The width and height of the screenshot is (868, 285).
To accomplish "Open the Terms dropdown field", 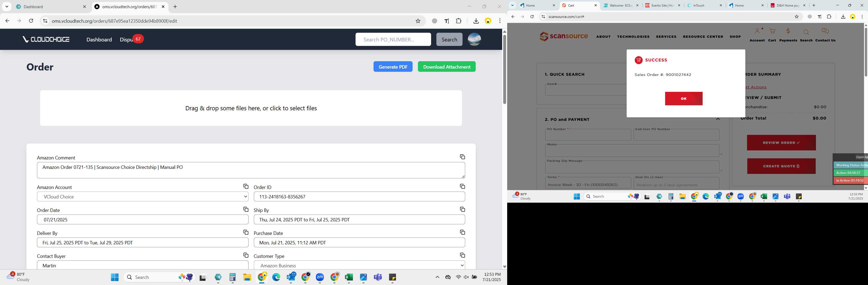I will (x=588, y=184).
